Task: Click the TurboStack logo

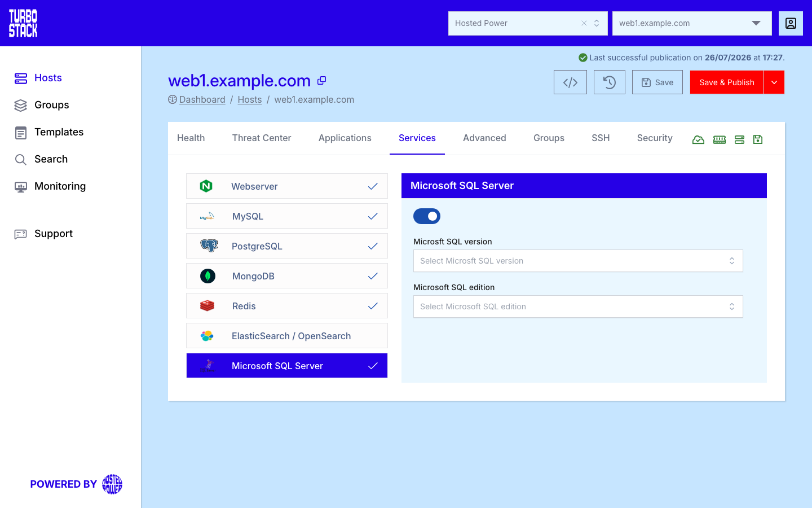Action: (x=23, y=23)
